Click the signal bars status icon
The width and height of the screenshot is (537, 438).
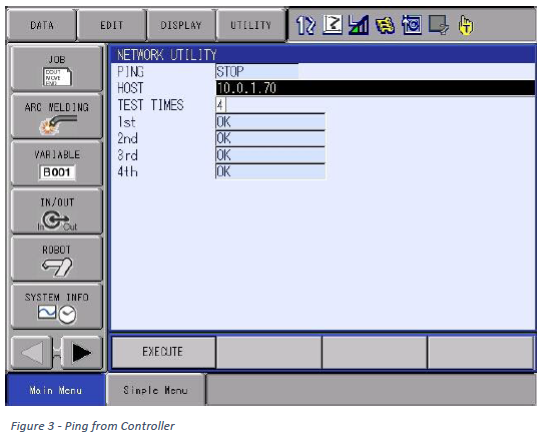point(358,25)
